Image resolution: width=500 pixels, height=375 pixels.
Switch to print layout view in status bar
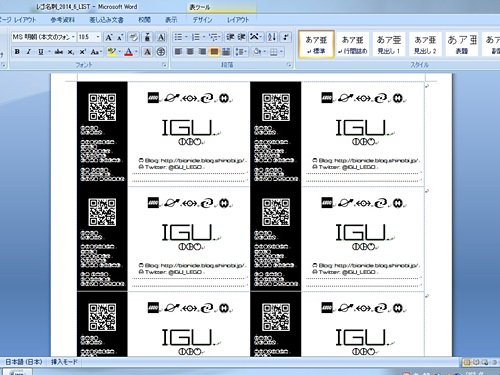coord(467,362)
